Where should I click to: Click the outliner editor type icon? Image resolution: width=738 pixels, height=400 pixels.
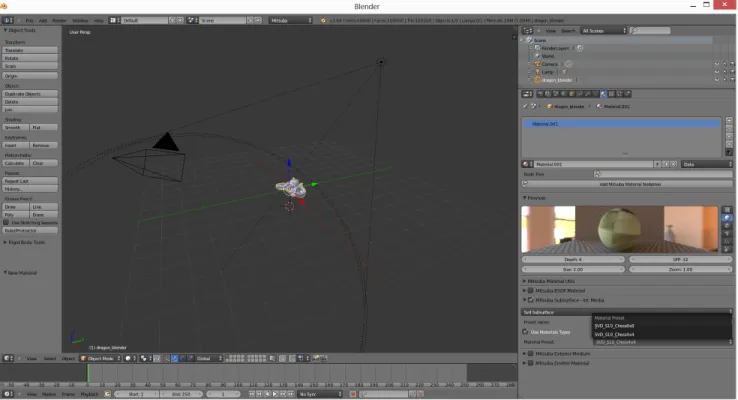pyautogui.click(x=528, y=31)
